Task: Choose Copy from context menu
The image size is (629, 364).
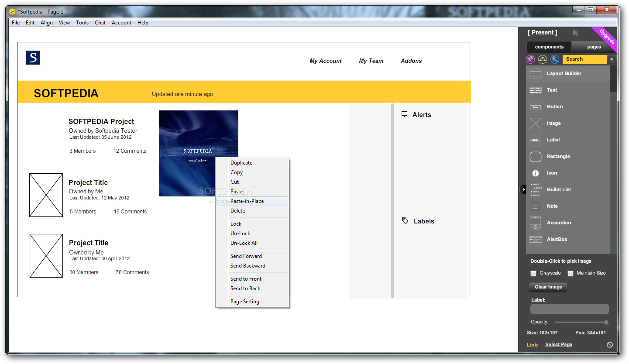Action: pos(252,172)
